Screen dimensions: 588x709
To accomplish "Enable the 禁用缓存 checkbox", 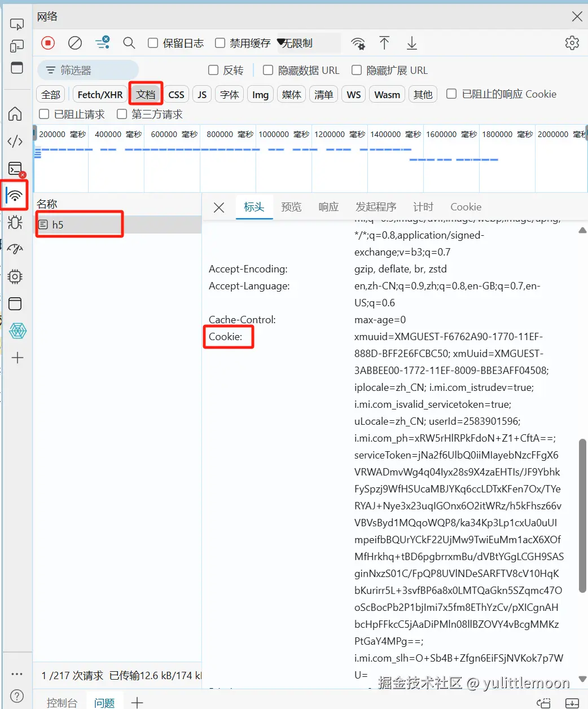I will (220, 43).
